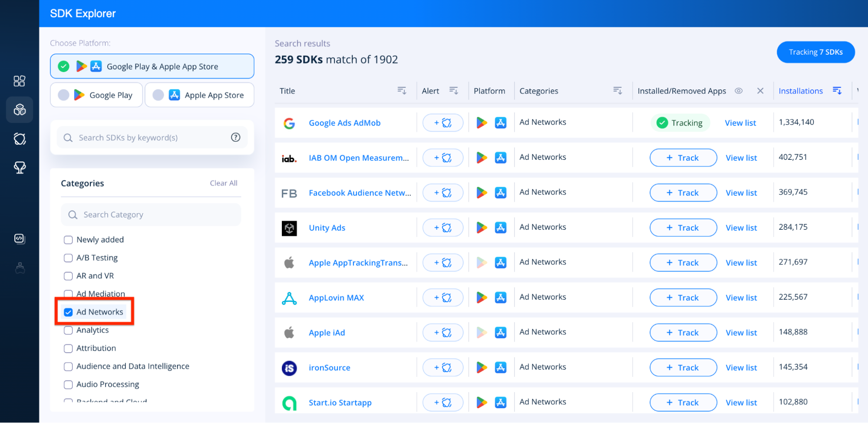This screenshot has height=423, width=868.
Task: Check the Audio Processing category
Action: (68, 384)
